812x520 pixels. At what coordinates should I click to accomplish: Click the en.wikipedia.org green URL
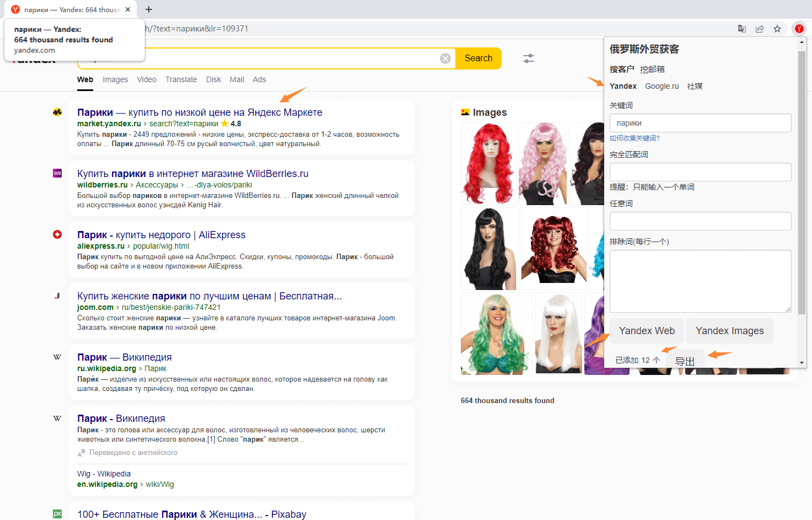(x=107, y=484)
